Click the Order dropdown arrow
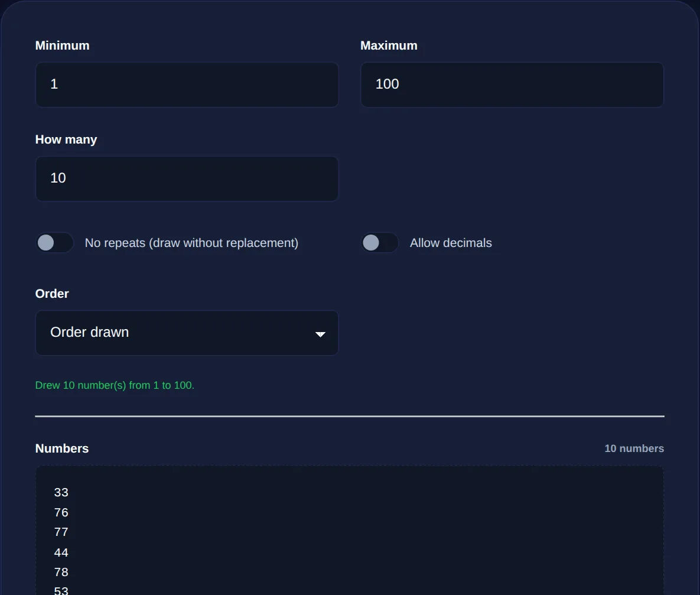 320,334
